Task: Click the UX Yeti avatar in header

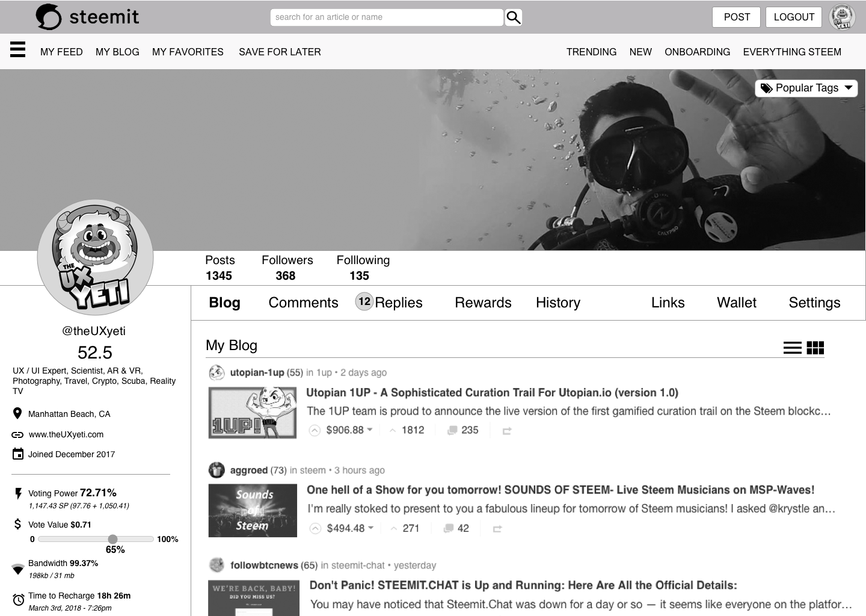Action: (842, 17)
